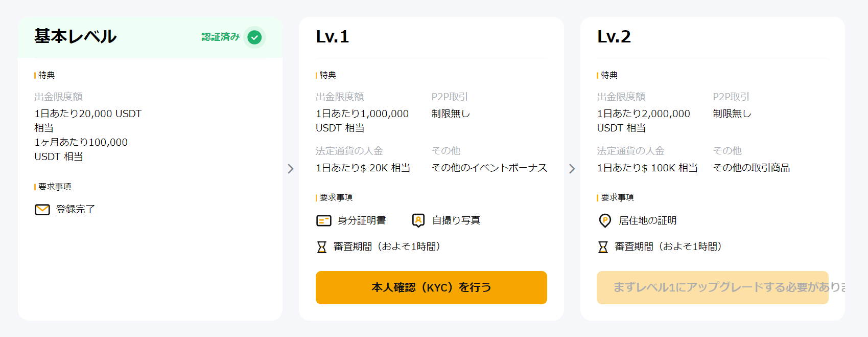Click the envelope icon beside 登録完了
868x337 pixels.
click(x=42, y=210)
